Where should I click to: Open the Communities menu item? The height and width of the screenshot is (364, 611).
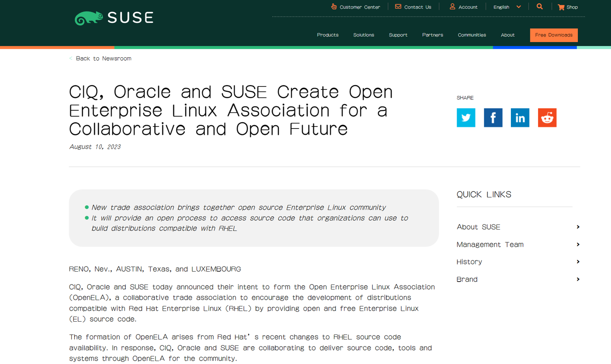tap(472, 35)
